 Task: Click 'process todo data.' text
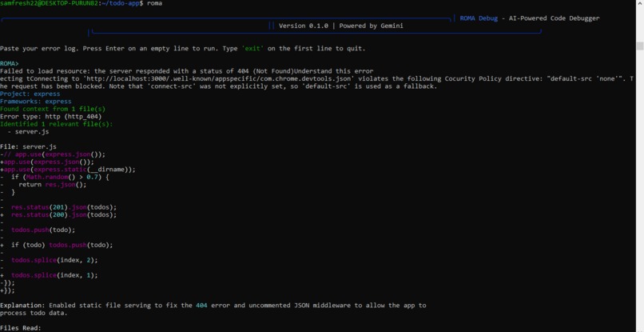[34, 313]
